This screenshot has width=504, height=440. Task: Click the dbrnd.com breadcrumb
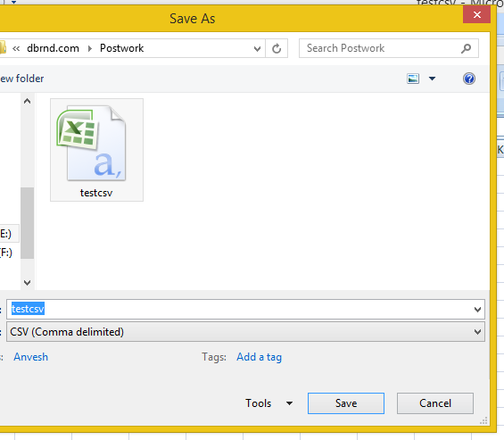coord(53,48)
